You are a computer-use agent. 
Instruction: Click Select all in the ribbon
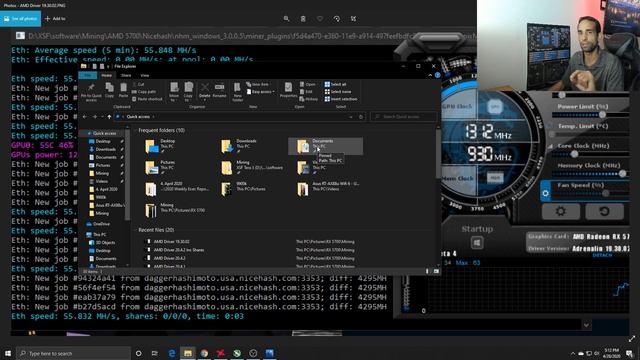[336, 84]
